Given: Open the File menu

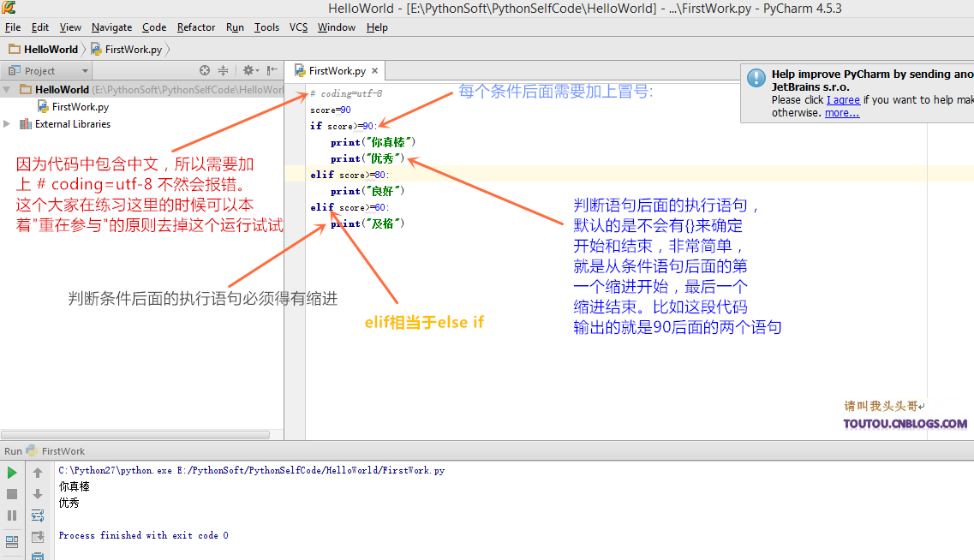Looking at the screenshot, I should 13,27.
